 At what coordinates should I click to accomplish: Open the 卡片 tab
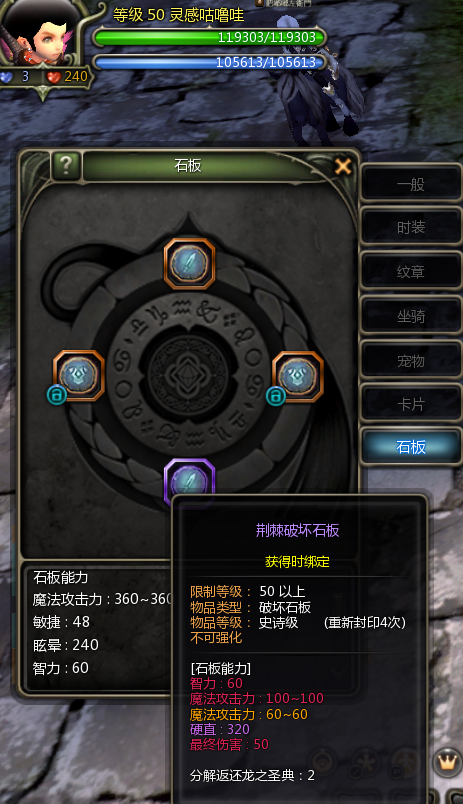point(411,405)
